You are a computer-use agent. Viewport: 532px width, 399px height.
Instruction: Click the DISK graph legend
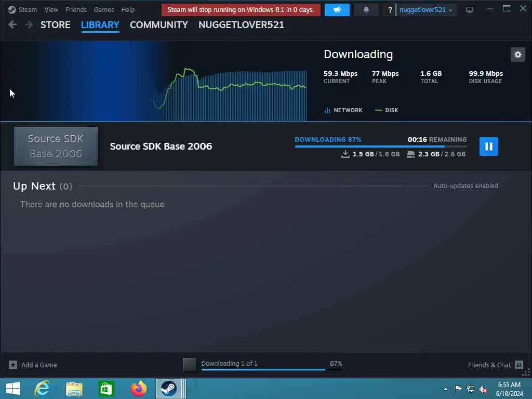pos(387,110)
